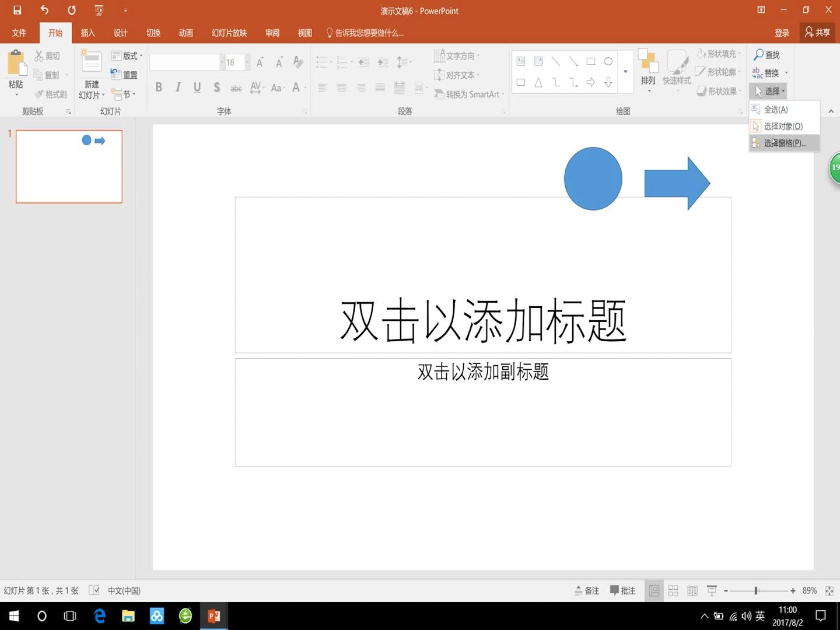This screenshot has width=840, height=630.
Task: Collapse the ribbon with the chevron arrow
Action: click(x=831, y=111)
